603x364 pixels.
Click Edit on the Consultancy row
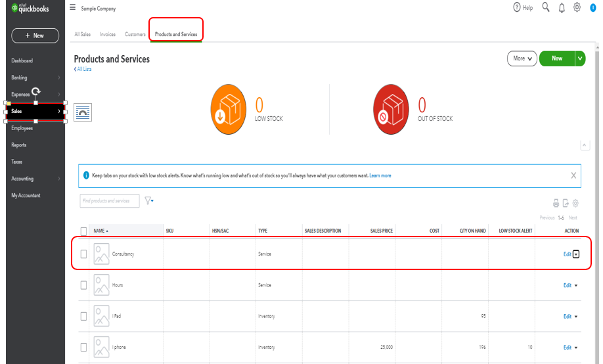click(x=568, y=254)
